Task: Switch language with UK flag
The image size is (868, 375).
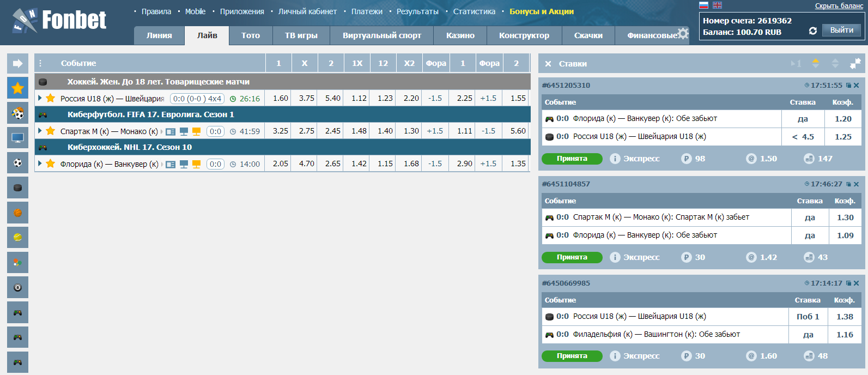Action: 717,5
